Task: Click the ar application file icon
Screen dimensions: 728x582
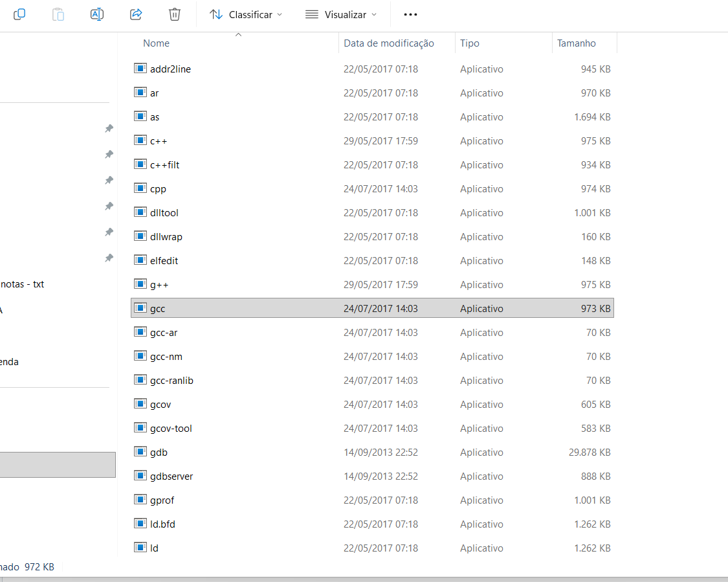Action: coord(140,93)
